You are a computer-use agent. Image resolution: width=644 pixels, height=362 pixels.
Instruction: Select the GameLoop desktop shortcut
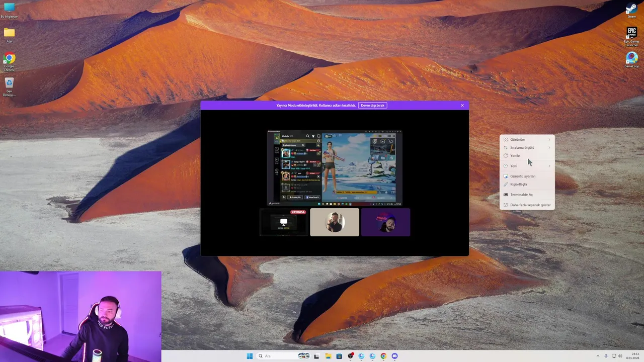point(631,60)
